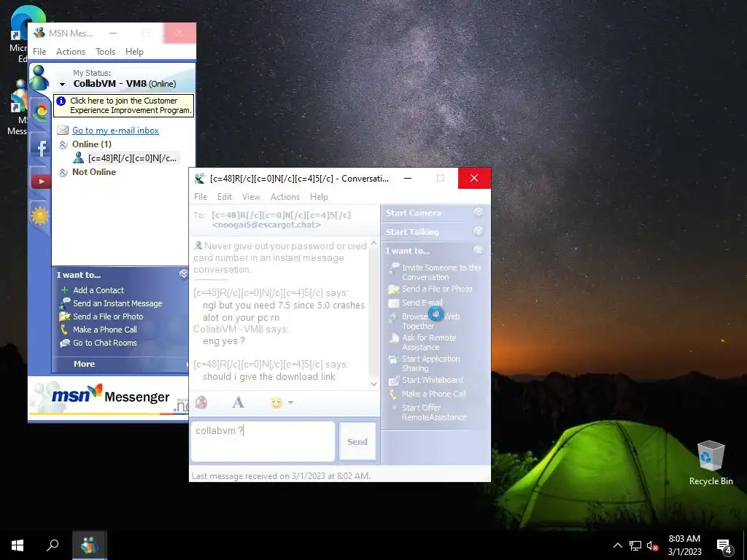747x560 pixels.
Task: Open the emoticon picker dropdown arrow
Action: [290, 402]
